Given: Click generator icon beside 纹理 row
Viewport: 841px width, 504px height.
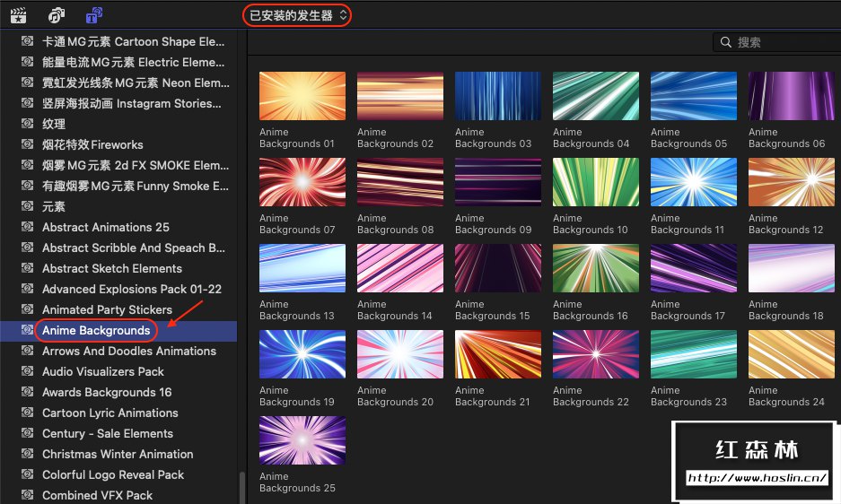Looking at the screenshot, I should tap(27, 124).
